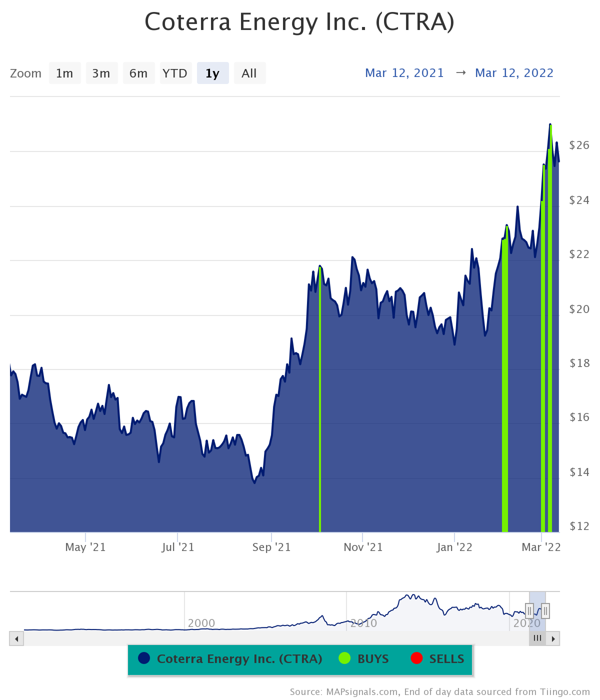Toggle the Coterra Energy Inc. (CTRA) legend series
Screen dimensions: 600x700
click(x=230, y=659)
